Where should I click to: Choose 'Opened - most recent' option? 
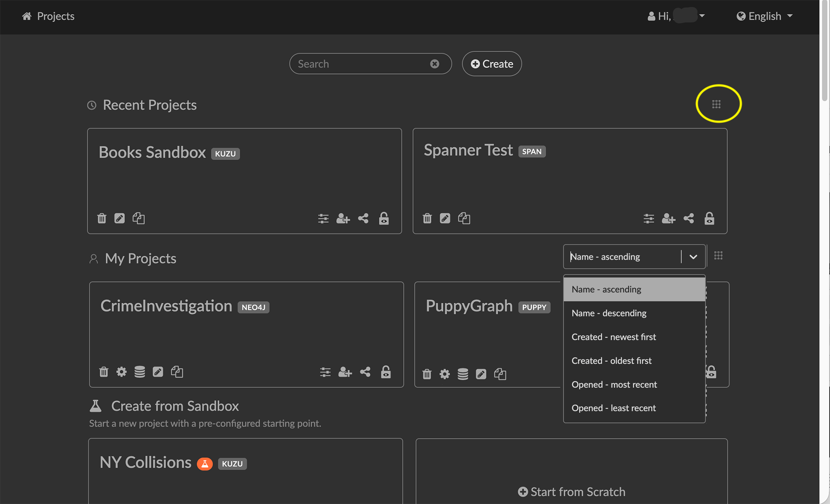coord(614,384)
